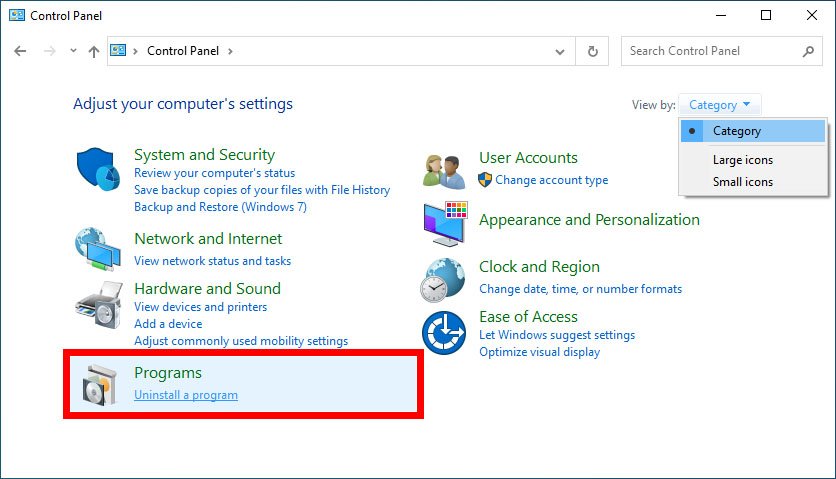
Task: Open the Change account type link
Action: click(551, 180)
